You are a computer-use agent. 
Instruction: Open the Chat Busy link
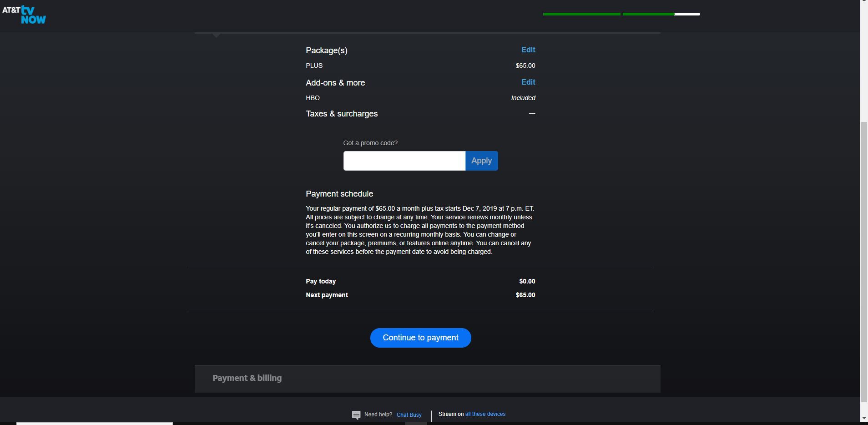coord(409,415)
